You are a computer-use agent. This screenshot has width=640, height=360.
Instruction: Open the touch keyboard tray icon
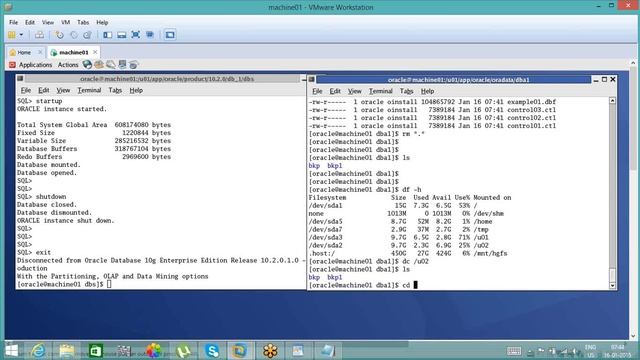[x=513, y=351]
